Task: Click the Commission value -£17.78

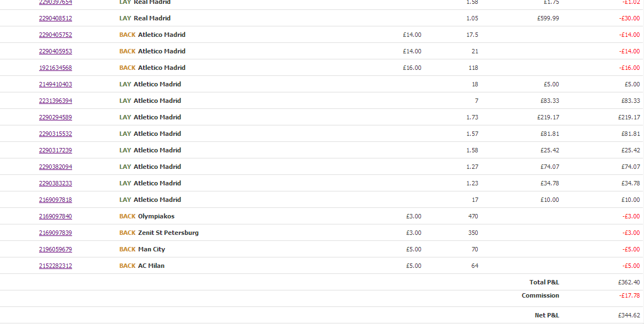Action: click(x=630, y=295)
